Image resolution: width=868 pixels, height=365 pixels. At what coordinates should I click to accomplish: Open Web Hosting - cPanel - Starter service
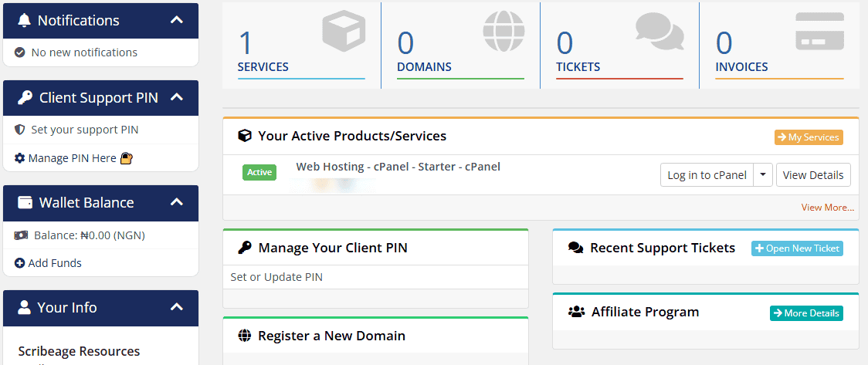coord(398,167)
